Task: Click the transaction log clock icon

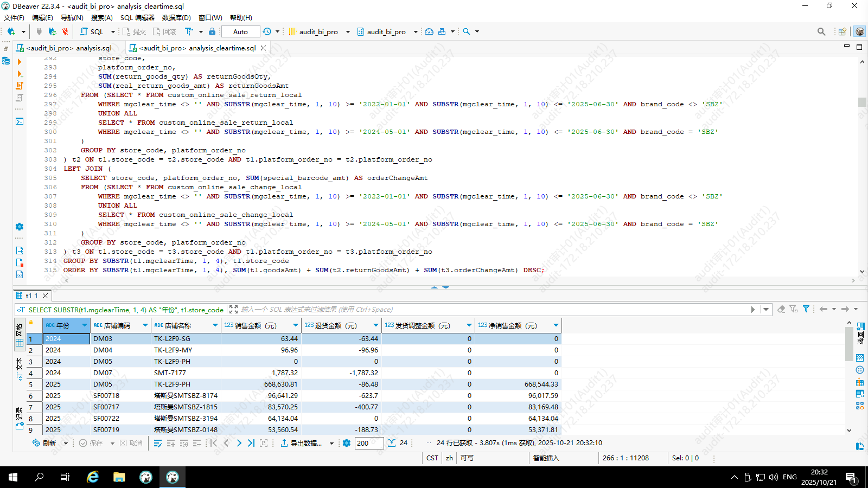Action: (267, 31)
